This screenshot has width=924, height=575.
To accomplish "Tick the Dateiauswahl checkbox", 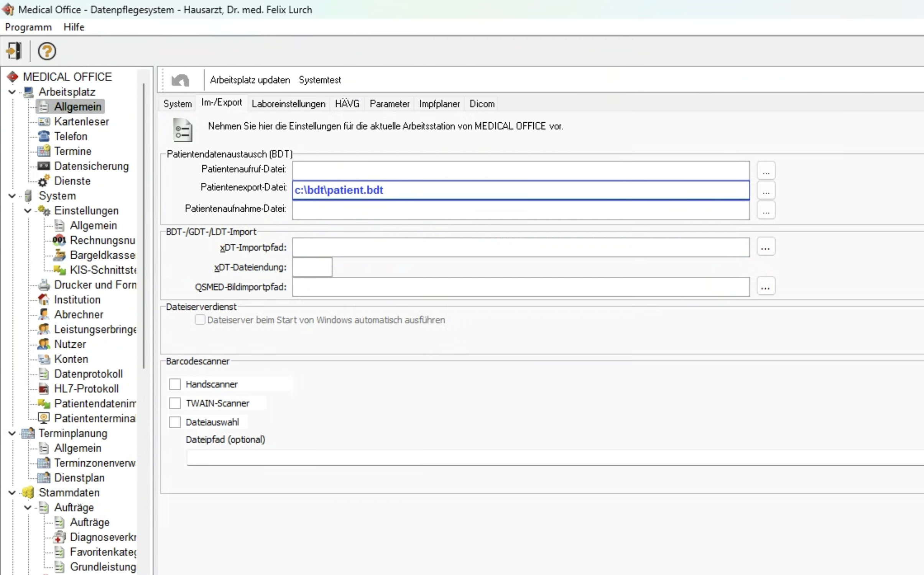I will click(175, 422).
